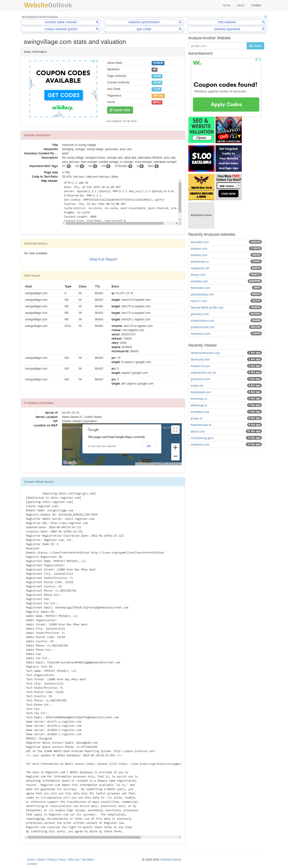This screenshot has width=288, height=868.
Task: Focus the google.com website input field
Action: pyautogui.click(x=217, y=46)
